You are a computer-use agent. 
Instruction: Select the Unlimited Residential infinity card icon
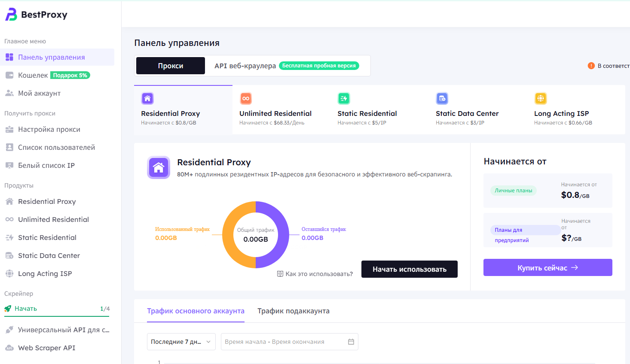tap(245, 98)
